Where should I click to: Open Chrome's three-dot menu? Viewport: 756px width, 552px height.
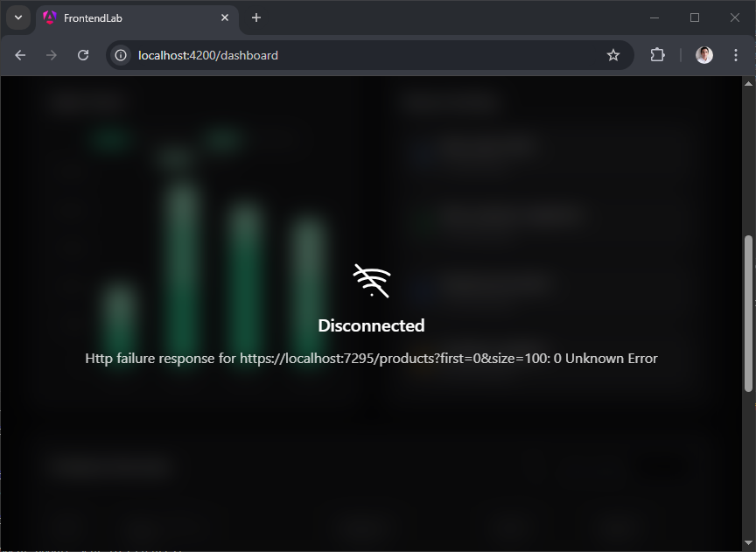[x=736, y=55]
